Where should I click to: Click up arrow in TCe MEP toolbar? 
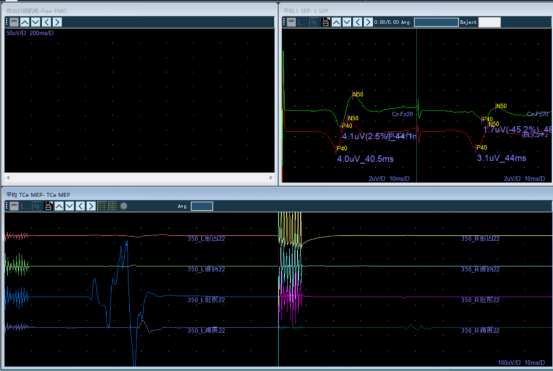59,206
